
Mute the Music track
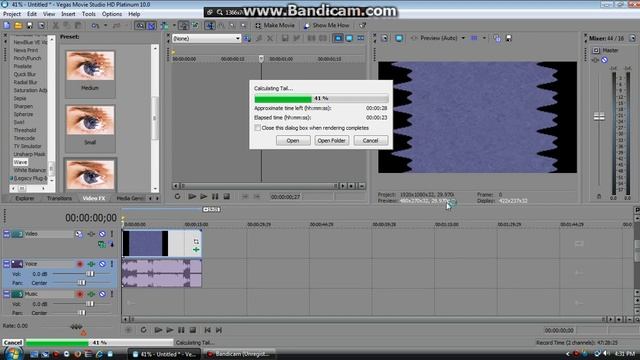[102, 294]
